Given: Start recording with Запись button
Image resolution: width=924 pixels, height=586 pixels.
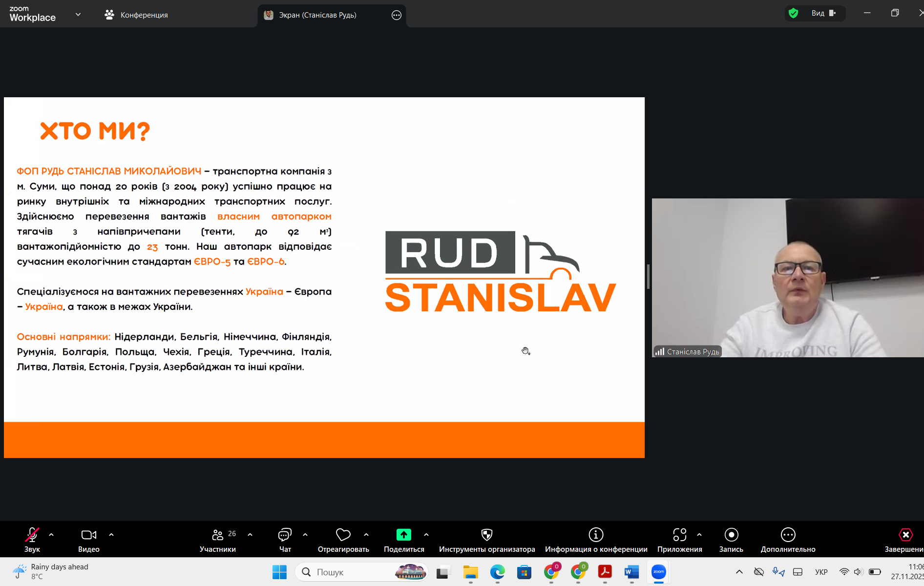Looking at the screenshot, I should (731, 535).
